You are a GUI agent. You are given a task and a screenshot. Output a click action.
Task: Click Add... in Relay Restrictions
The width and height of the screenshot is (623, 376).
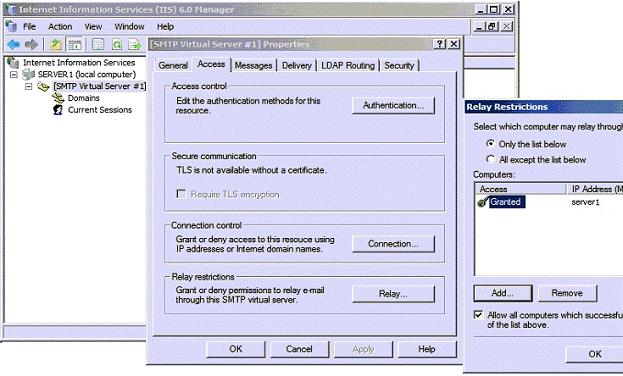pos(503,293)
